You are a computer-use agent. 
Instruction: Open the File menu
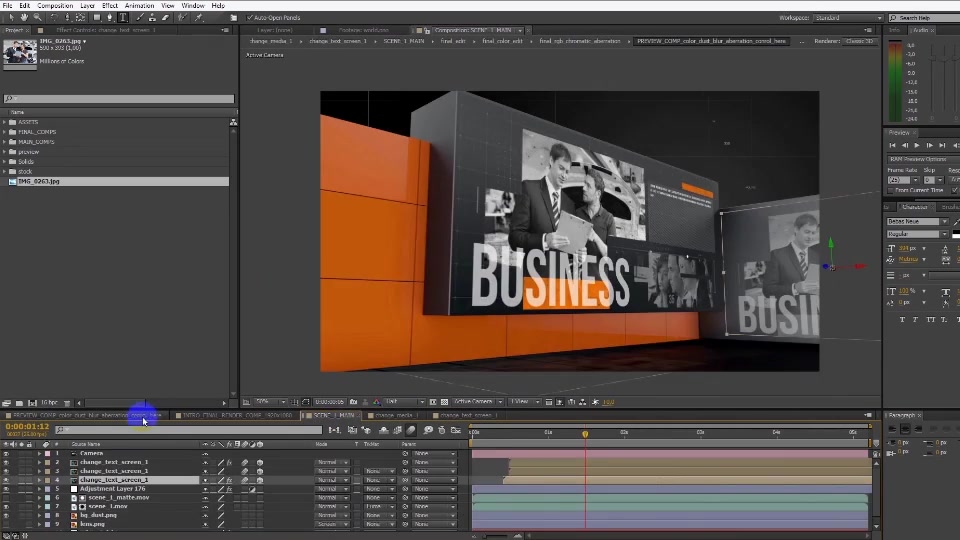[x=7, y=6]
